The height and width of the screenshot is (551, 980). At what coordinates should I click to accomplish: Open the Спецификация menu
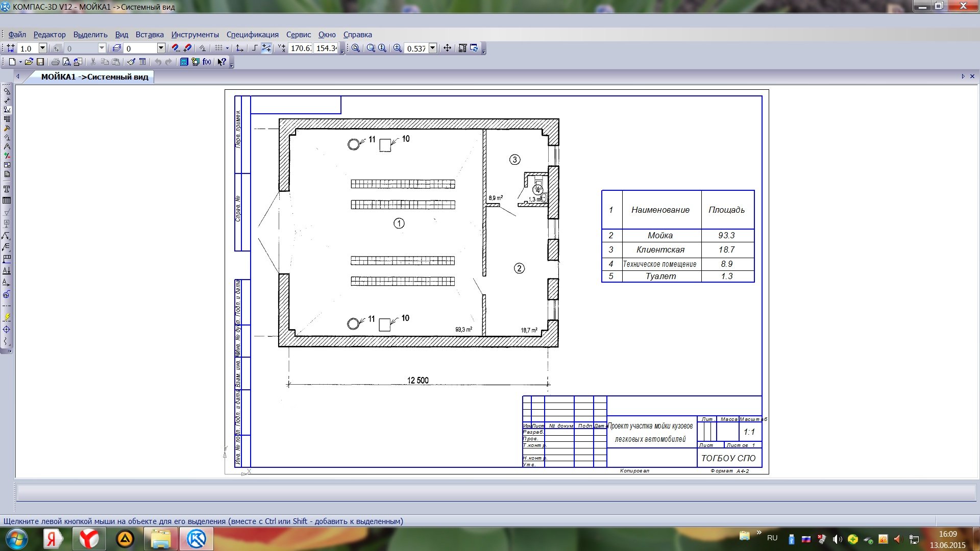point(252,35)
